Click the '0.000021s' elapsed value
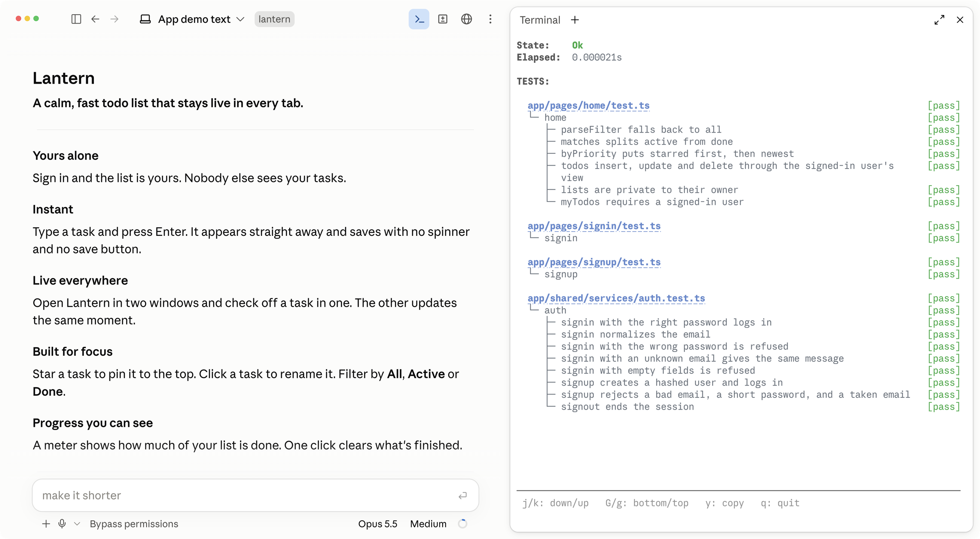 click(x=597, y=58)
